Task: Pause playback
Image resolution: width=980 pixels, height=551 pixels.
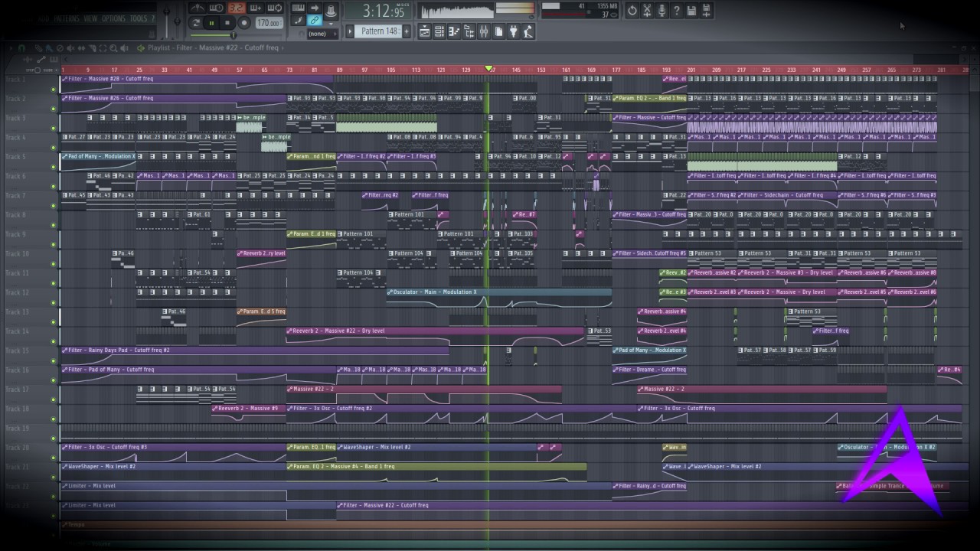Action: click(x=211, y=23)
